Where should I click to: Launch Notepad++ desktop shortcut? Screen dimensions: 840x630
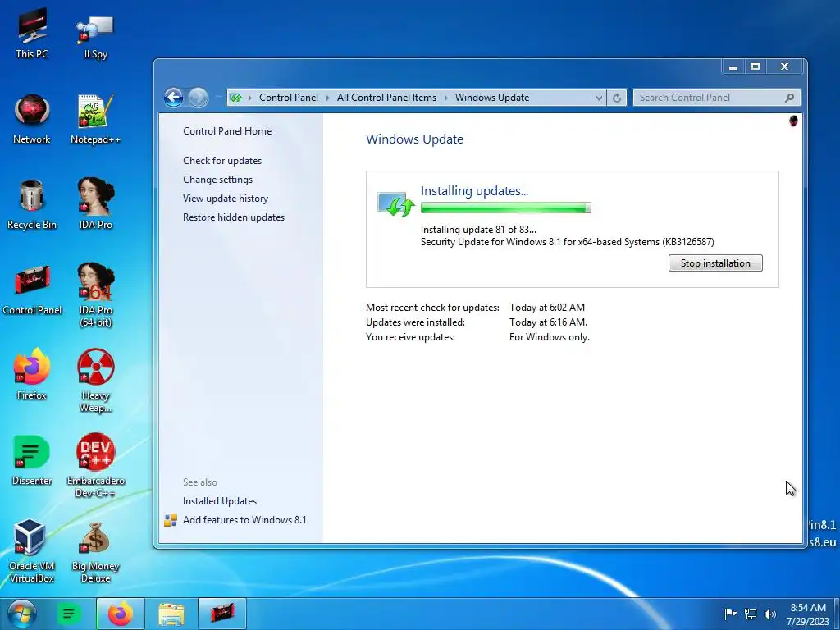95,119
